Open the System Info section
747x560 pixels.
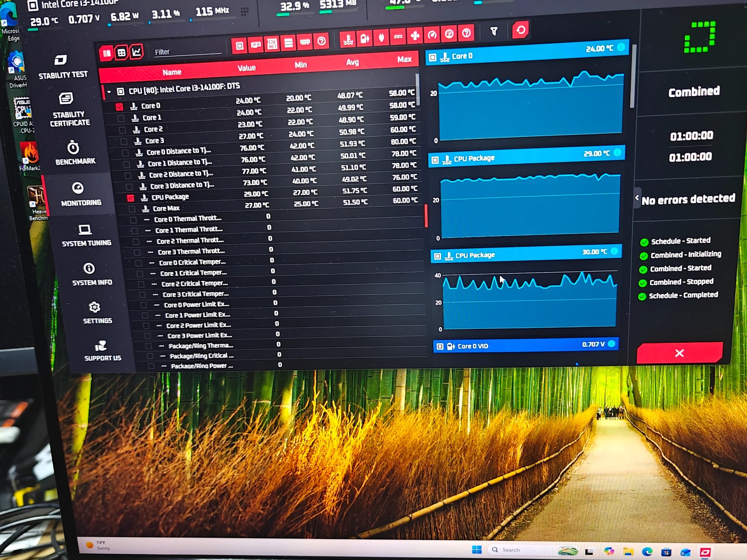click(x=92, y=274)
